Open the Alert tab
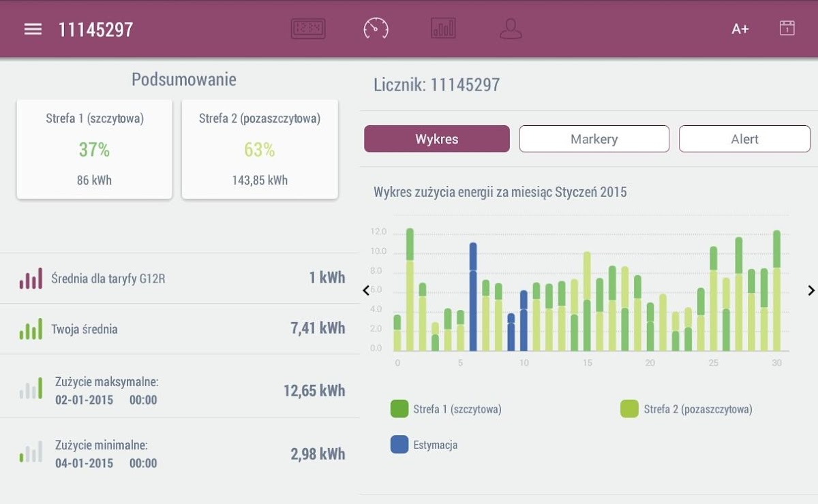818x504 pixels. tap(744, 139)
